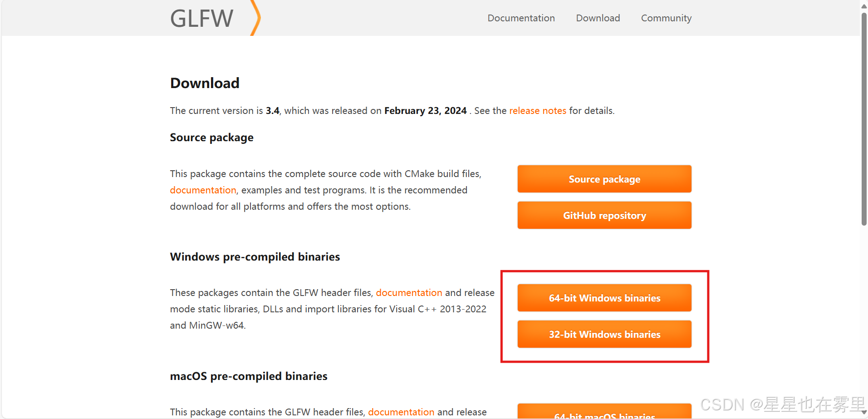Select macOS pre-compiled binaries heading
This screenshot has width=868, height=419.
pos(249,376)
